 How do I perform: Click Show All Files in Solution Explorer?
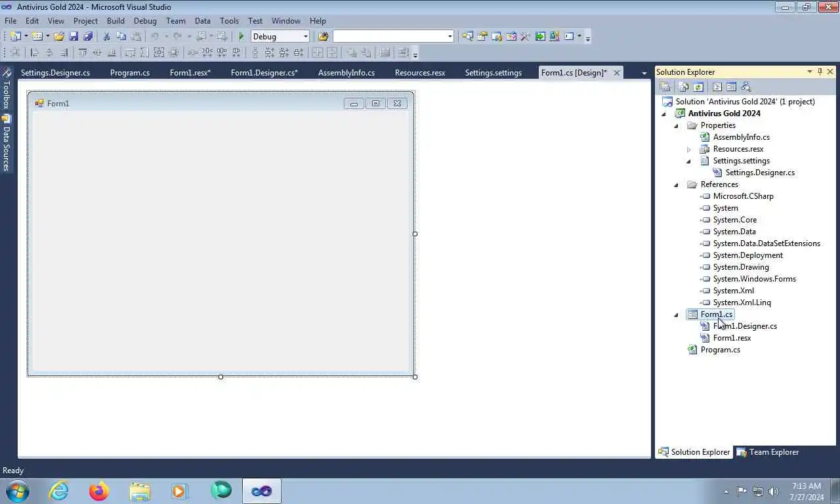click(683, 87)
